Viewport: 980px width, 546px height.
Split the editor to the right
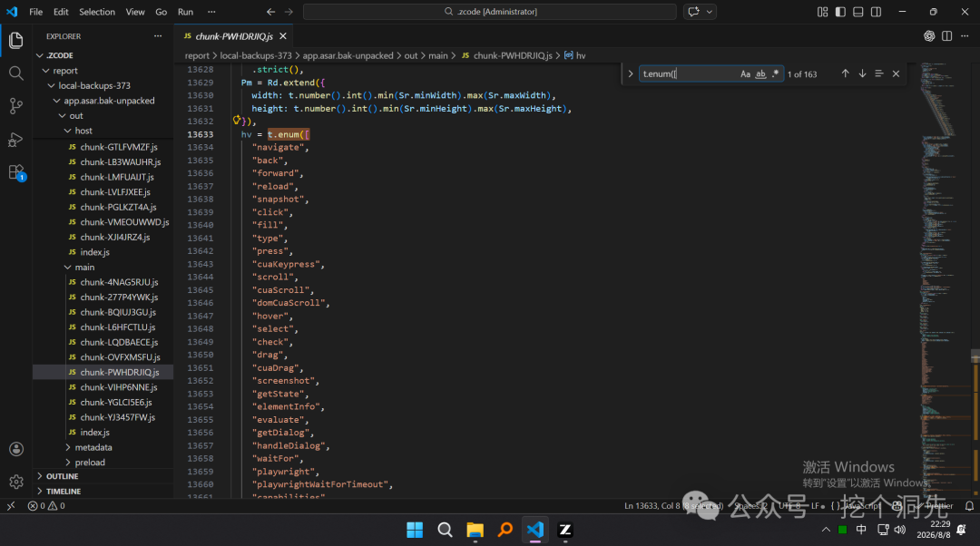click(946, 36)
